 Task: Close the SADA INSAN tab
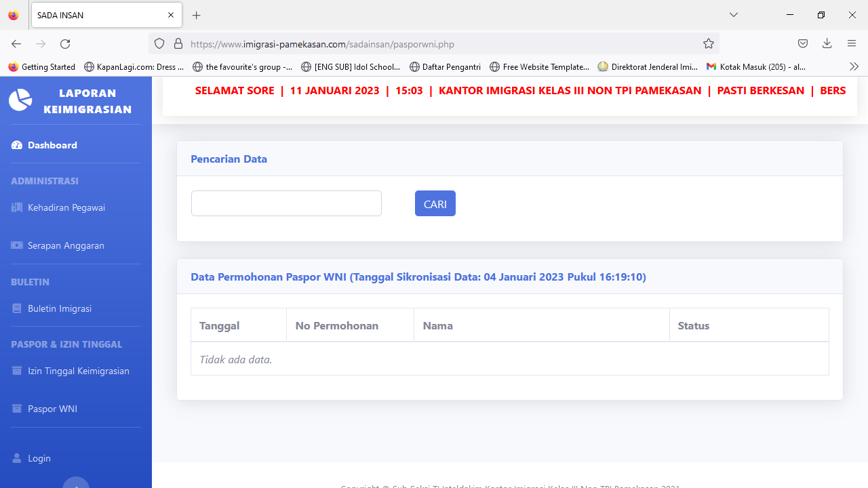click(171, 15)
